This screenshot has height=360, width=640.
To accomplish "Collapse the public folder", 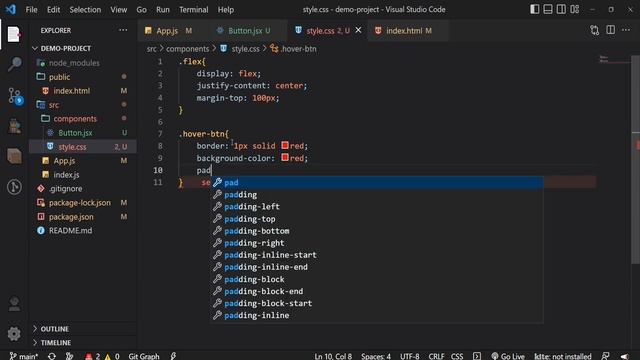I will point(82,77).
